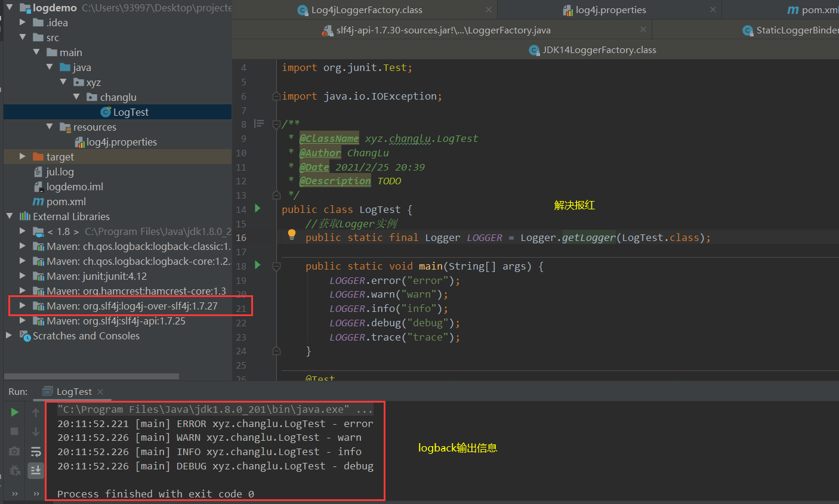
Task: Collapse the main folder
Action: [36, 52]
